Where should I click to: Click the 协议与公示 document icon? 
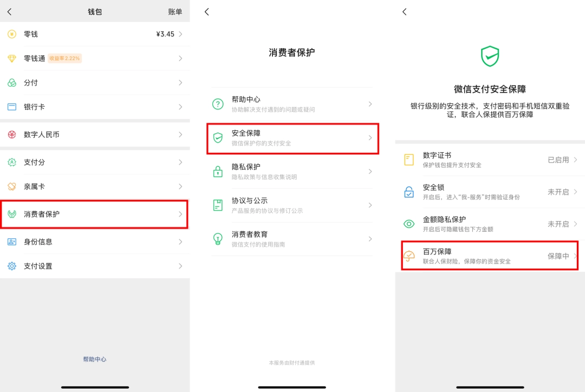(218, 205)
